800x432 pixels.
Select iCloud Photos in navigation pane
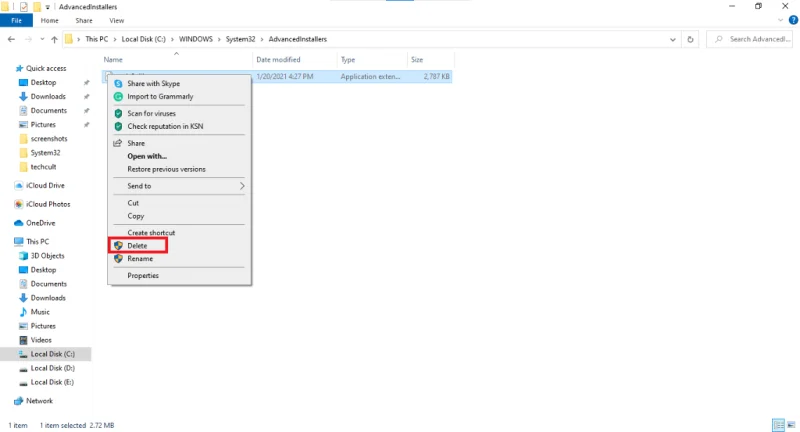point(48,204)
